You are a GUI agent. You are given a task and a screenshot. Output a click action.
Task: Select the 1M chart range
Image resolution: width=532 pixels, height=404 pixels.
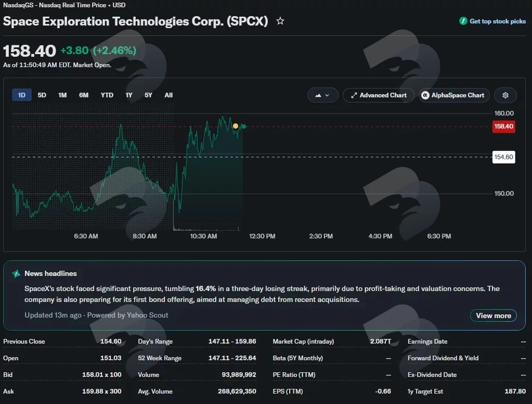tap(62, 95)
